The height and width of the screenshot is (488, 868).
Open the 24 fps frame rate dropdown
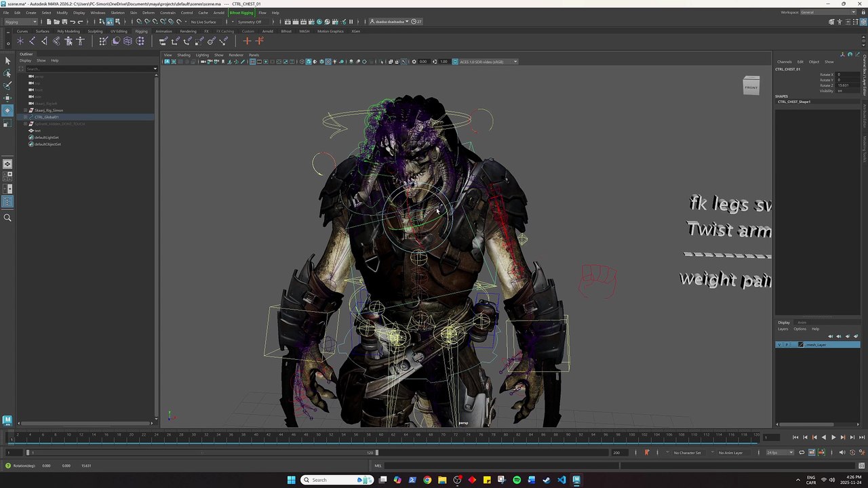coord(780,453)
